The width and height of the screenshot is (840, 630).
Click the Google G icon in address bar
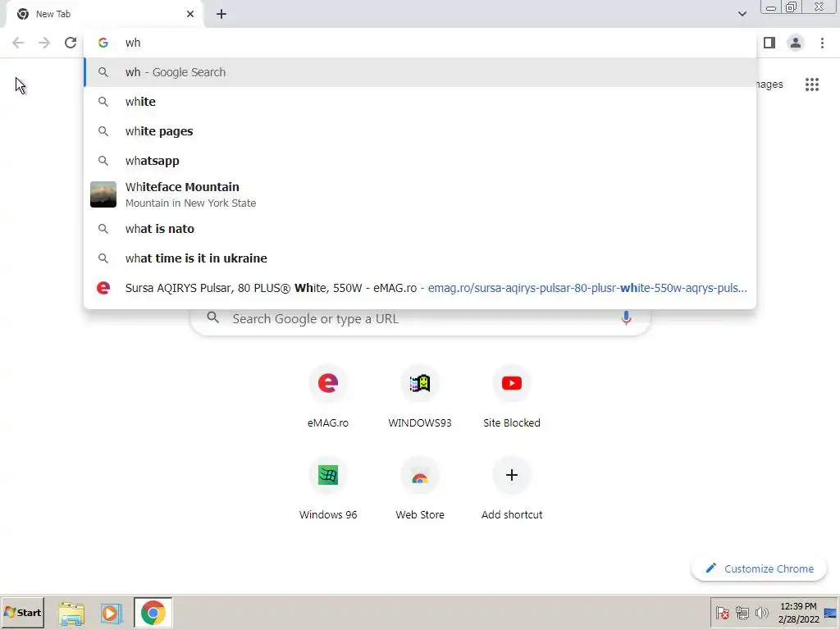(x=103, y=43)
